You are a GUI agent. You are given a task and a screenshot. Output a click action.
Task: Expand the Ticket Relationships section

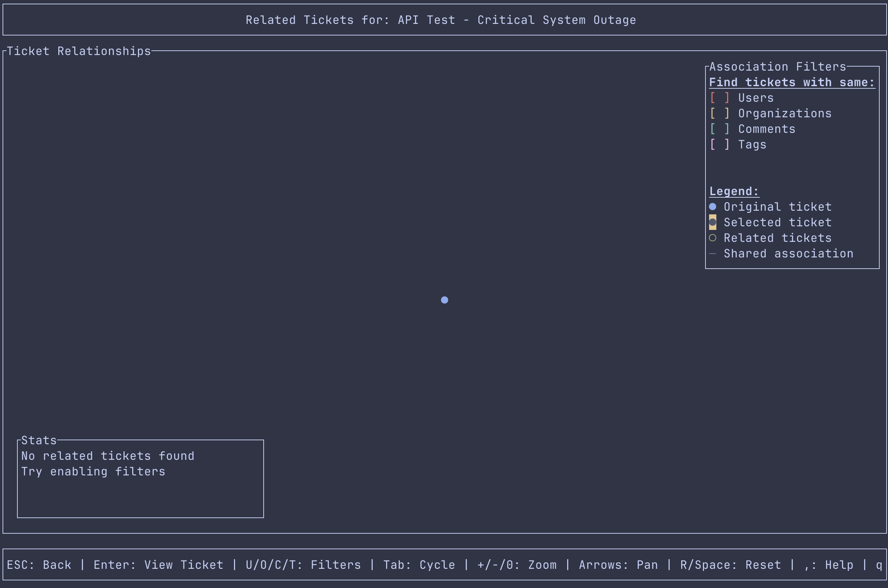click(x=79, y=51)
